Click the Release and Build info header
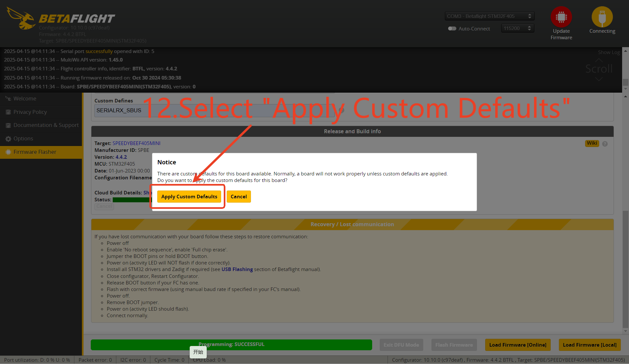Viewport: 629px width, 364px height. coord(352,131)
